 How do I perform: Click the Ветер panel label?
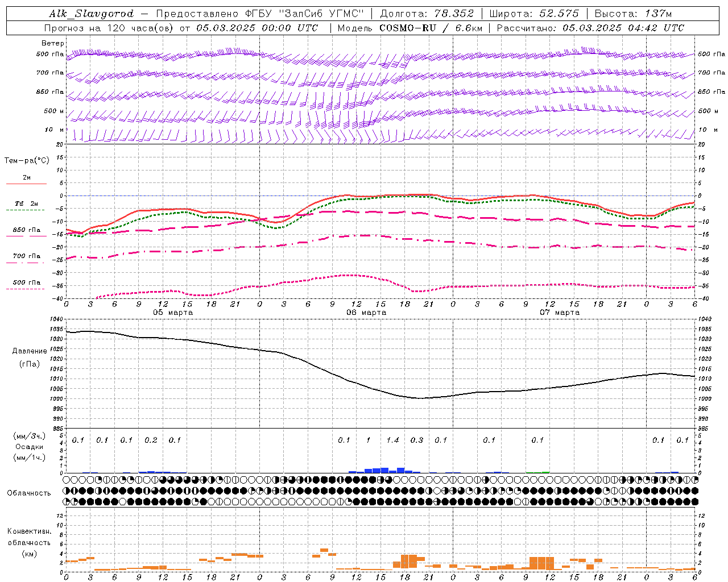pos(53,43)
